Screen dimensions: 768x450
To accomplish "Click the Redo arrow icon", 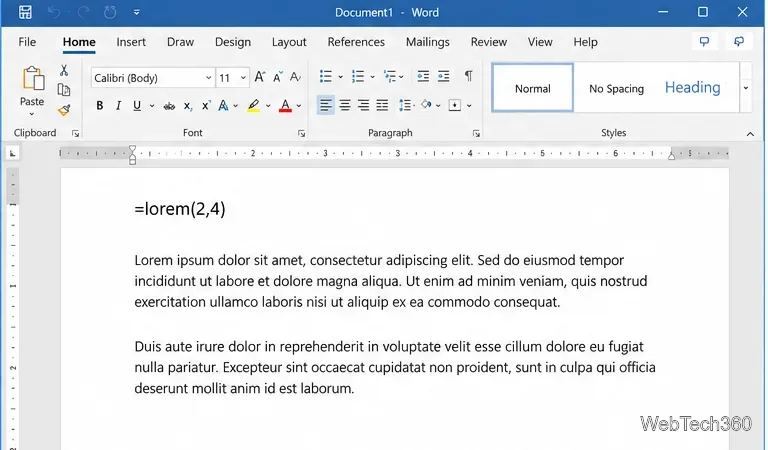I will (84, 12).
